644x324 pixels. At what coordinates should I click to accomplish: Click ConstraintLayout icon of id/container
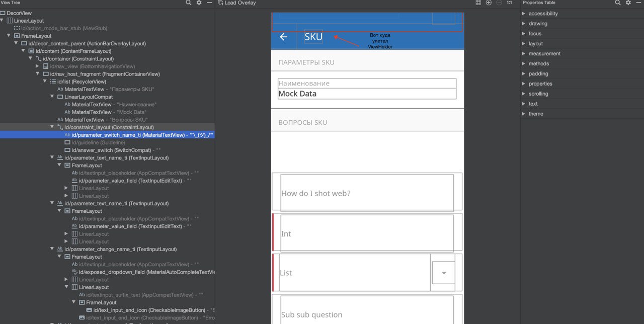39,59
